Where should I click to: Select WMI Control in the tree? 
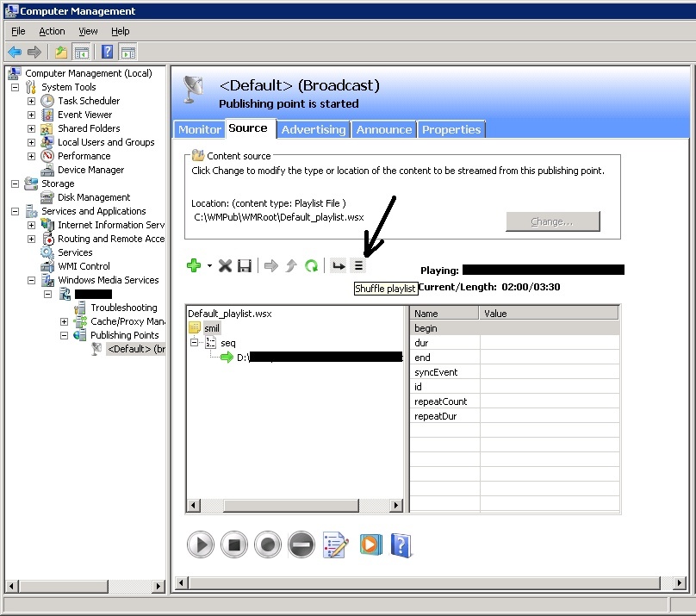pos(84,266)
